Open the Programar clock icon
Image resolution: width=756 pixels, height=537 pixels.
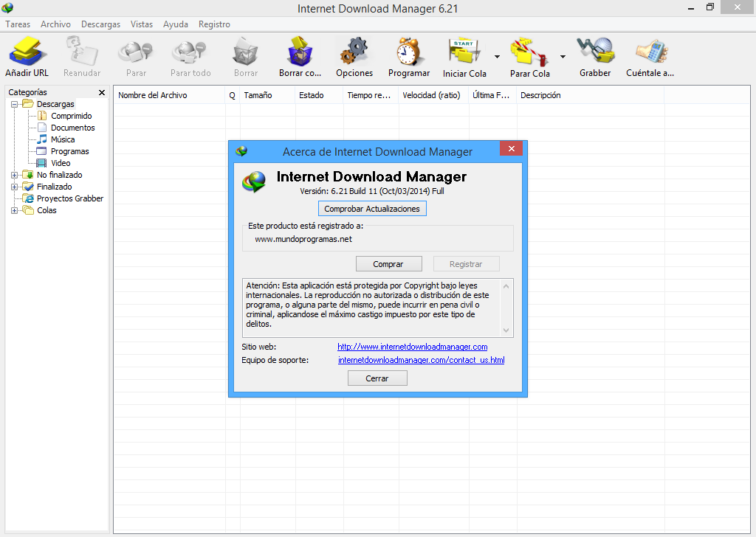(409, 52)
